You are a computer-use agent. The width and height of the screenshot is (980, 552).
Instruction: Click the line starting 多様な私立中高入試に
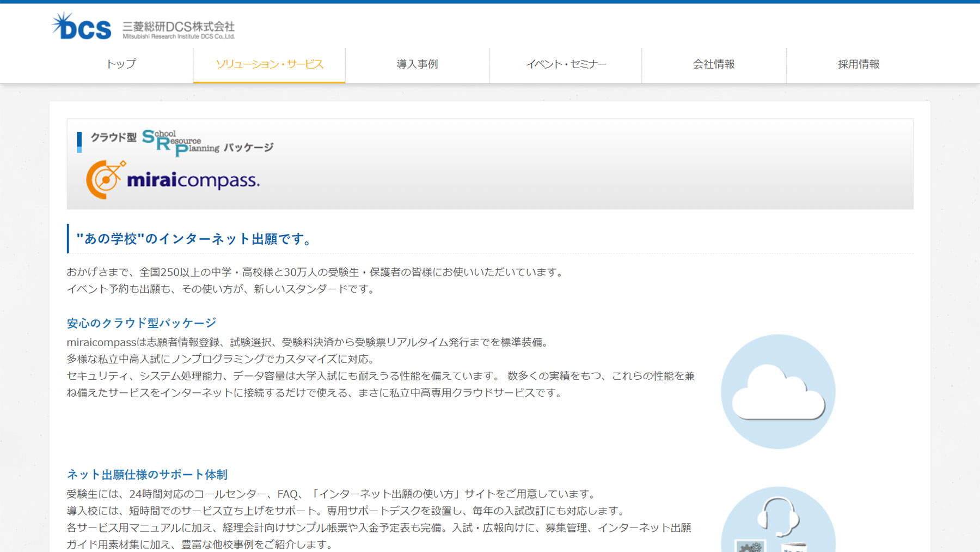point(222,359)
